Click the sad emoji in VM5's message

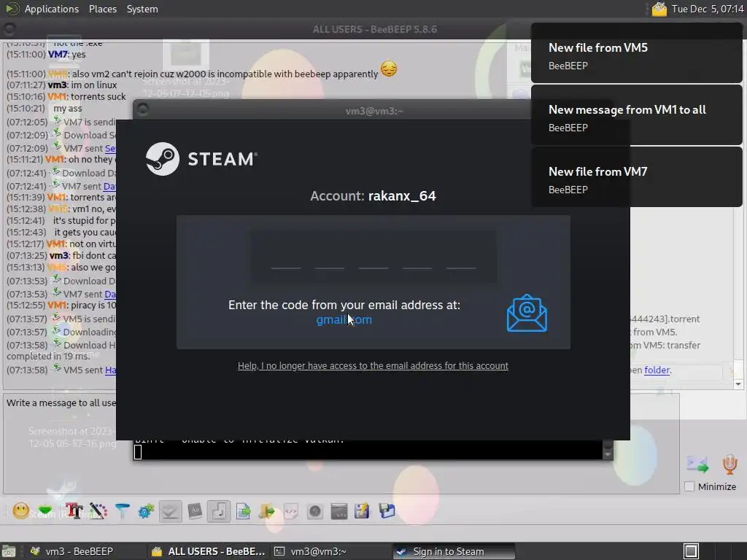coord(389,69)
